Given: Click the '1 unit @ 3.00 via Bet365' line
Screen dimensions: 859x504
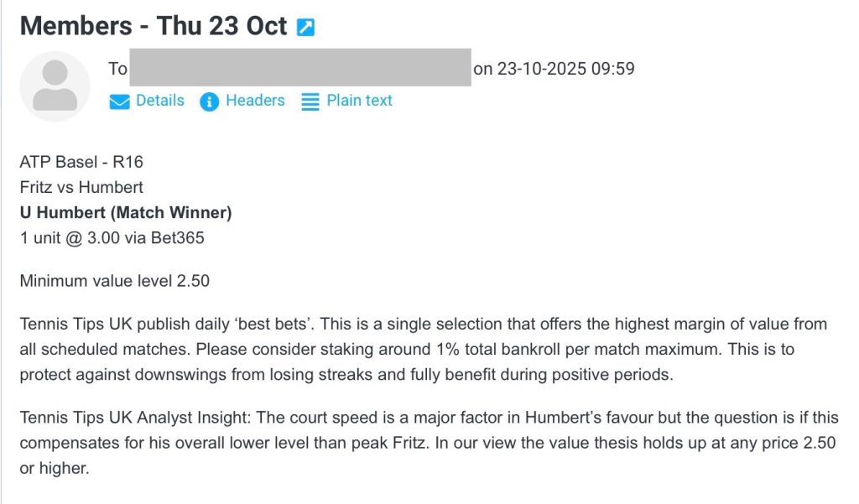Looking at the screenshot, I should pos(112,237).
